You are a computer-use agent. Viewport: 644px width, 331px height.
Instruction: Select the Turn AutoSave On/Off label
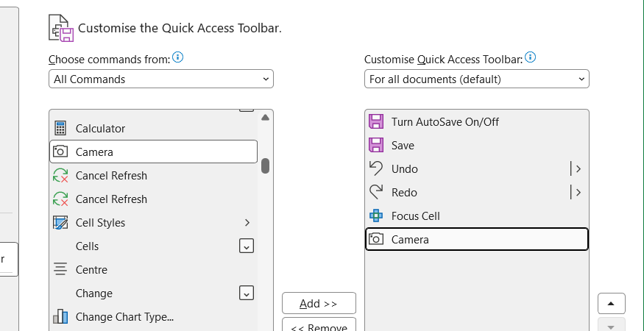tap(445, 122)
